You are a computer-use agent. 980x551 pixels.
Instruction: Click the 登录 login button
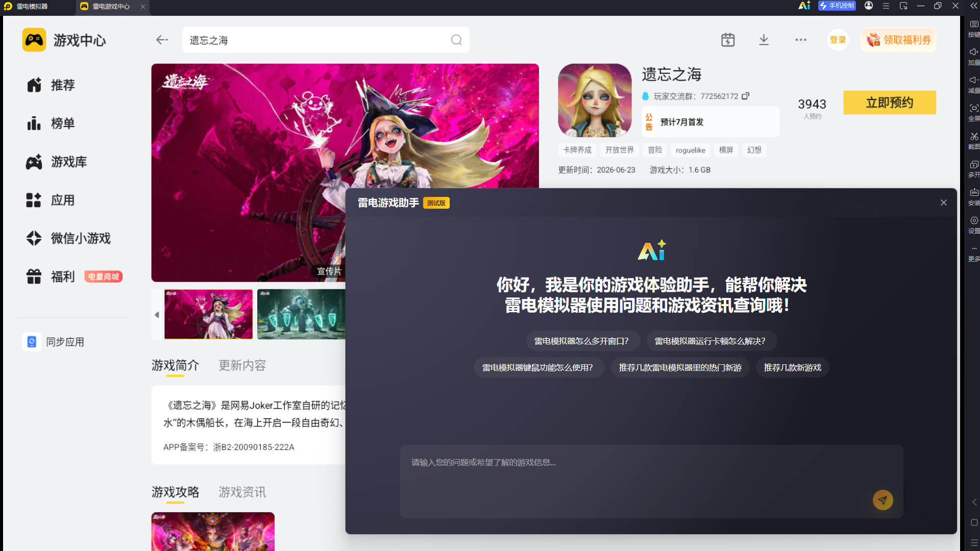[x=838, y=40]
